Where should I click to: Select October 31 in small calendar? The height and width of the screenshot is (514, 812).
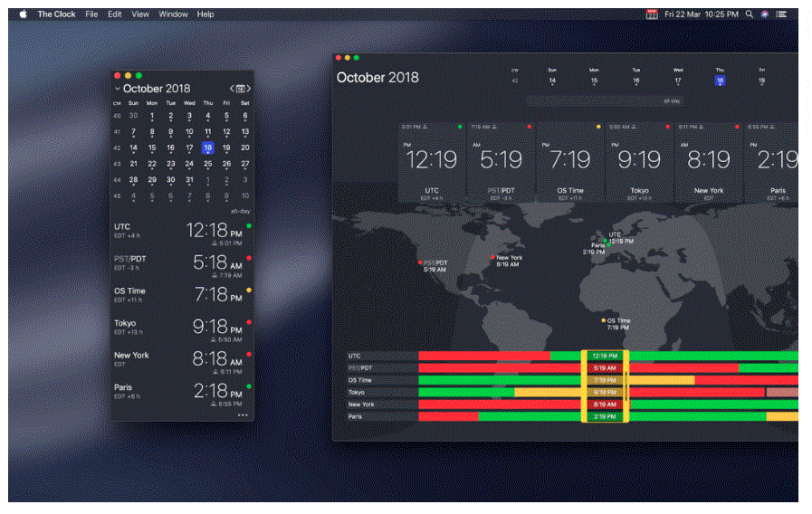[189, 180]
